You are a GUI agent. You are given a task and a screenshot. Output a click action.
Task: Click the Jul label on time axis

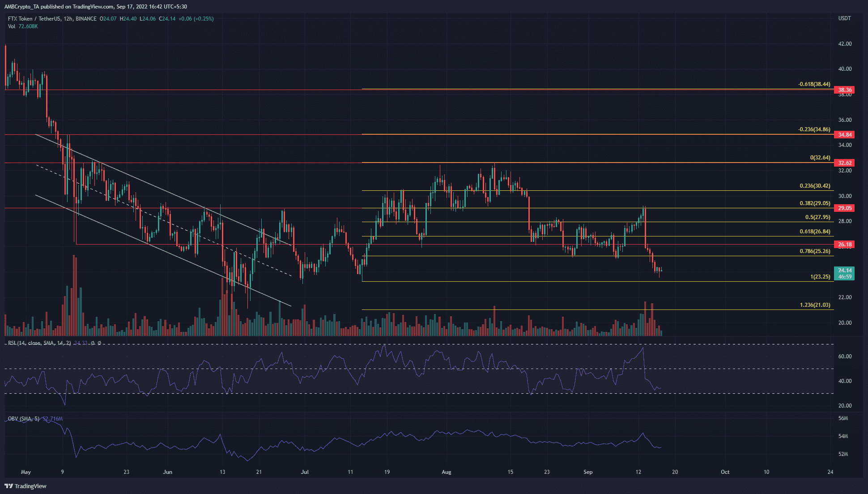click(x=305, y=472)
